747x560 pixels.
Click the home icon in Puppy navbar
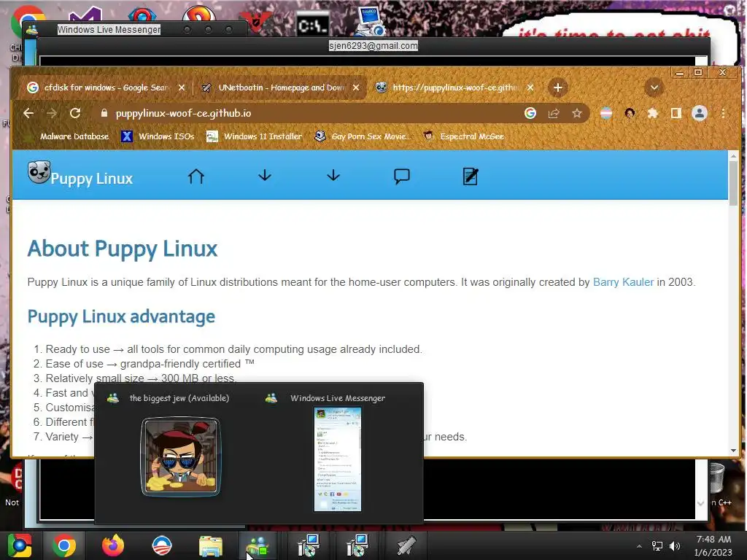point(196,176)
